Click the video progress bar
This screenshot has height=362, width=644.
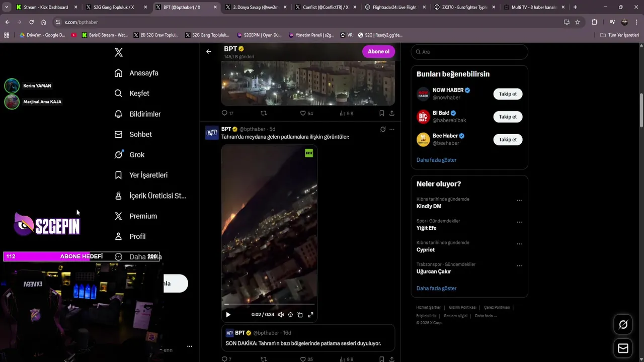click(269, 304)
